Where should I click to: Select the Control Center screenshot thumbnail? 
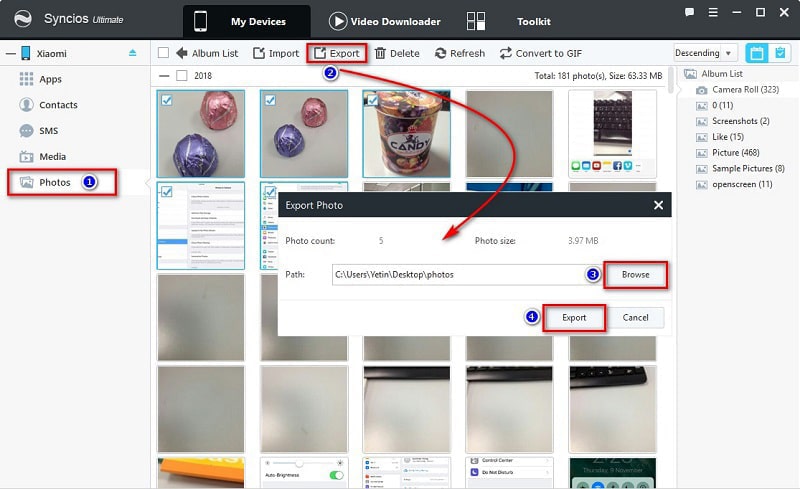(x=510, y=473)
